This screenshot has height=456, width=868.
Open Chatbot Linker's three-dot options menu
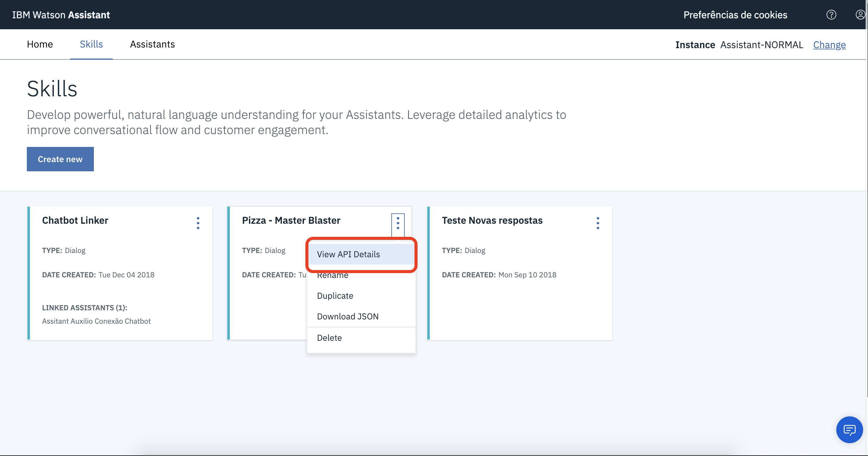[x=198, y=223]
